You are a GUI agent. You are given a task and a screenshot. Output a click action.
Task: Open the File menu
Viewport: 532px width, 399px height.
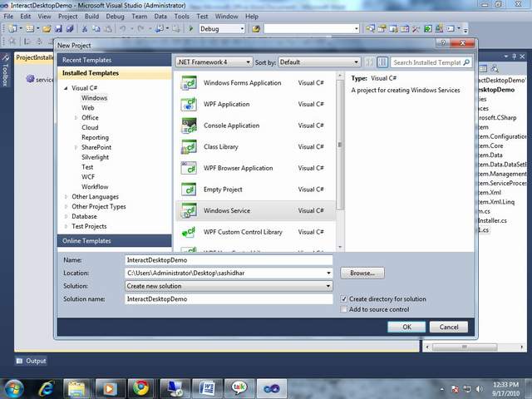8,17
